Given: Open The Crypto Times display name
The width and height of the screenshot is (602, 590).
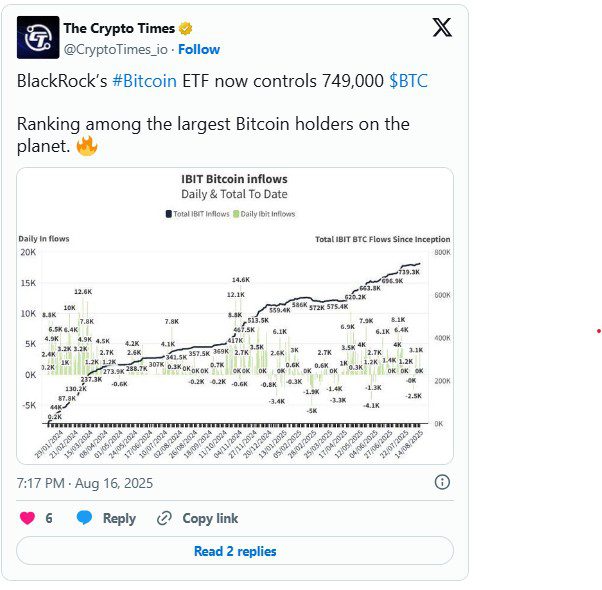Looking at the screenshot, I should click(119, 28).
